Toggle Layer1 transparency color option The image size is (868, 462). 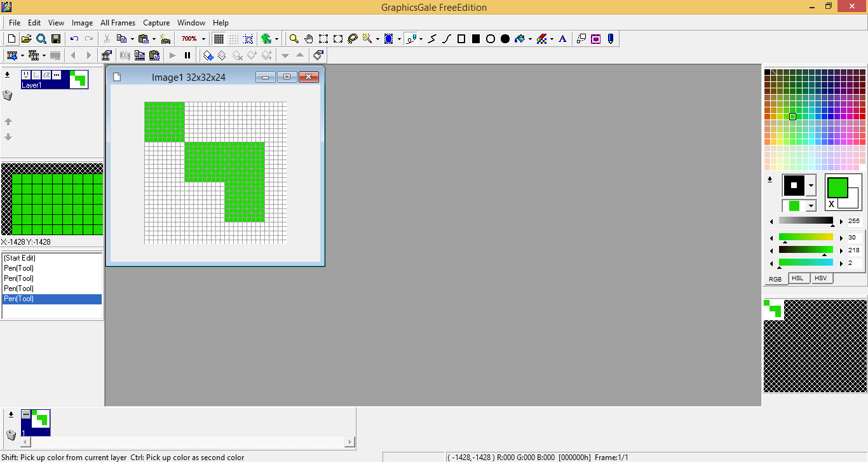36,75
